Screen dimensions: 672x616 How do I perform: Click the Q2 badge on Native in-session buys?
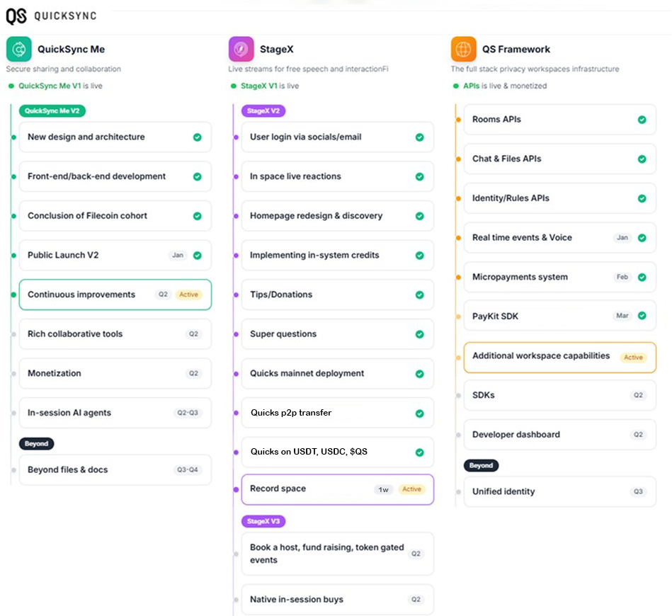click(x=416, y=599)
